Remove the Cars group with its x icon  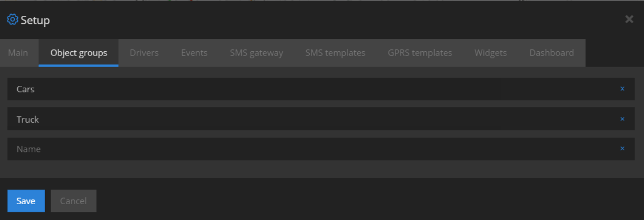(x=622, y=89)
